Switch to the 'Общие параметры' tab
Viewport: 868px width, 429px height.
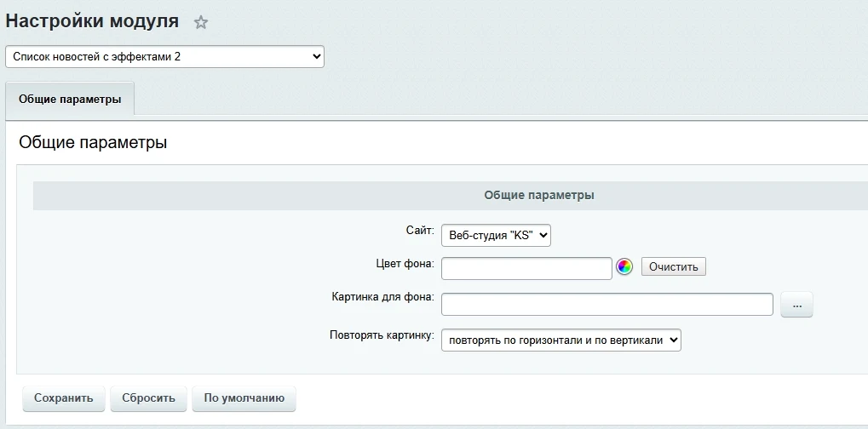tap(70, 100)
